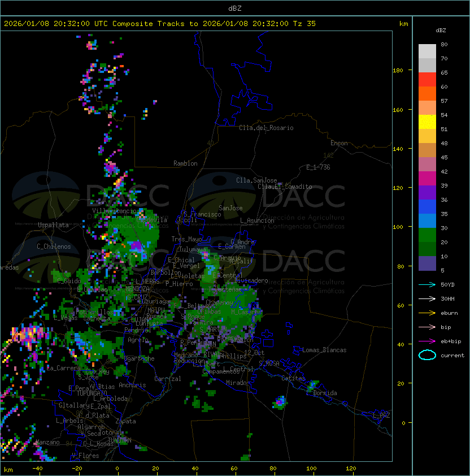
Task: Click the 'V_Flores' map label
Action: click(x=85, y=456)
